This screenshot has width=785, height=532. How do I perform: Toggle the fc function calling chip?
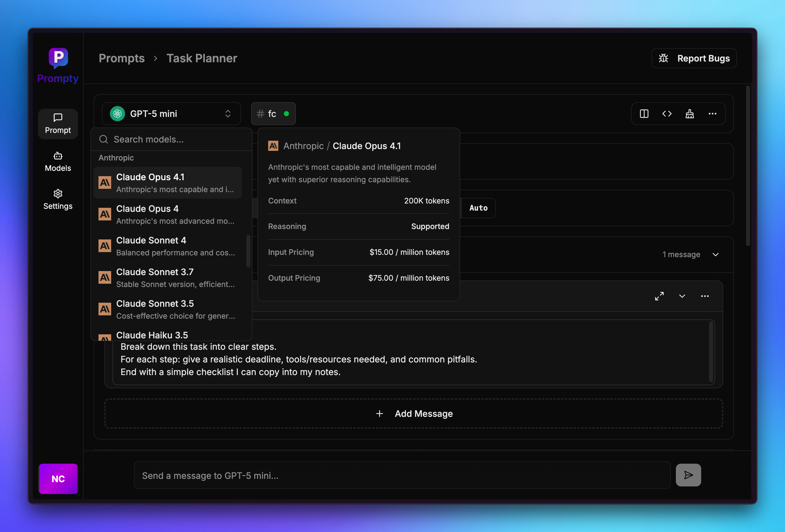click(273, 114)
